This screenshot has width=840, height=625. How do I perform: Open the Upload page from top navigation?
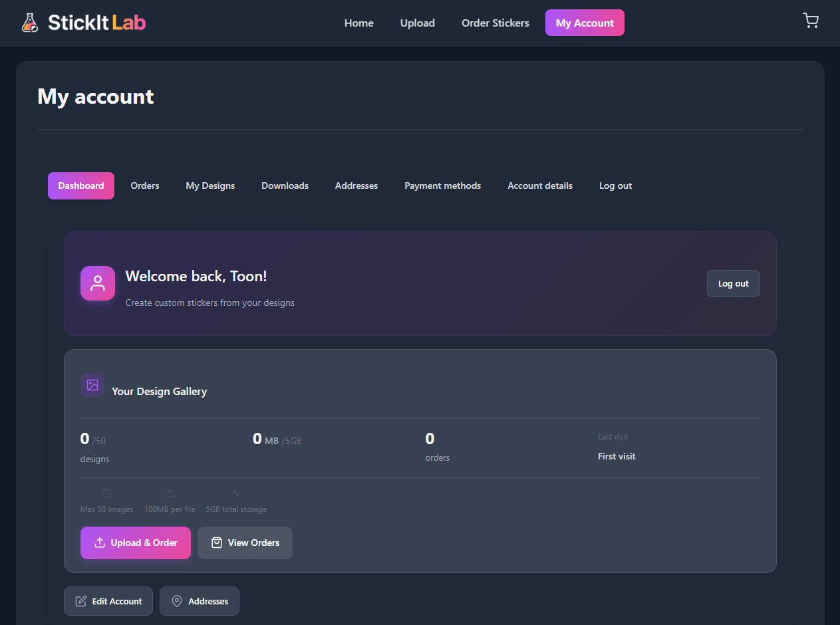click(418, 23)
